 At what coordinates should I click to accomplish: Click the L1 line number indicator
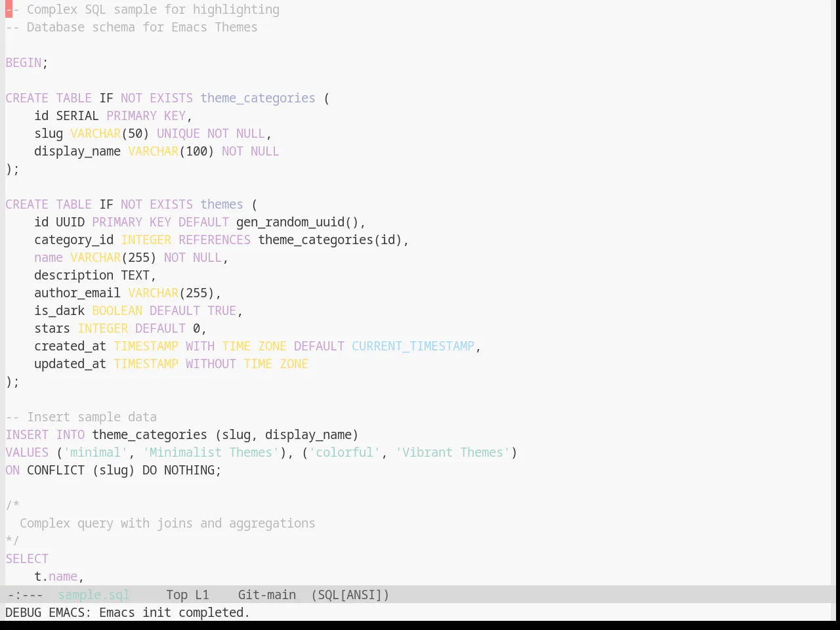point(201,595)
